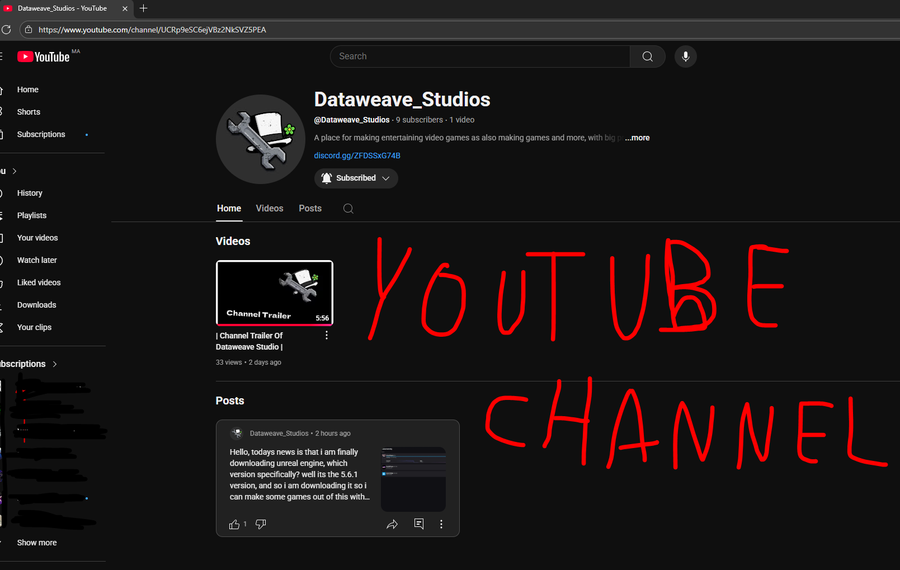Click the 2 hours ago timestamp
The image size is (900, 570).
[333, 433]
